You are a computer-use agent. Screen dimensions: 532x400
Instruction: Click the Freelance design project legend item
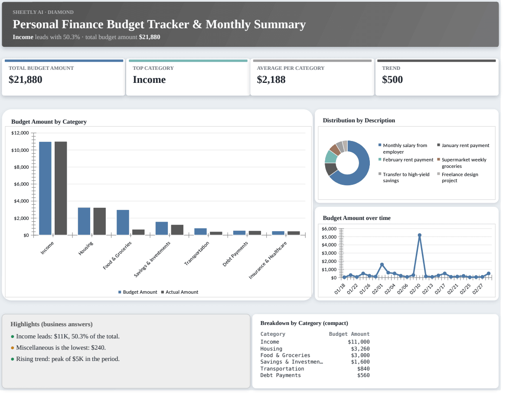[x=458, y=177]
